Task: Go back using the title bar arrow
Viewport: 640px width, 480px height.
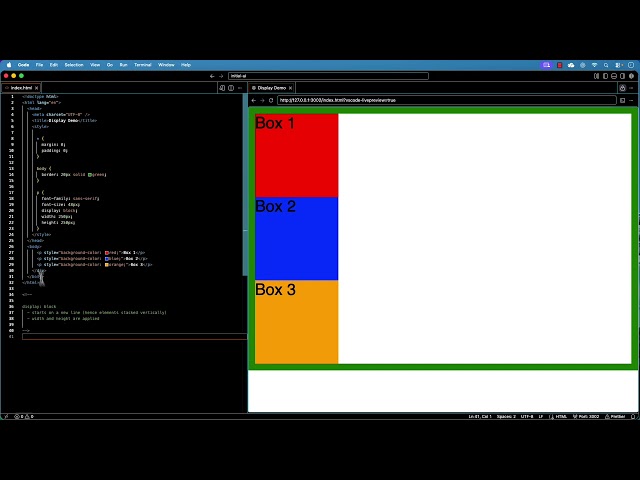Action: point(212,76)
